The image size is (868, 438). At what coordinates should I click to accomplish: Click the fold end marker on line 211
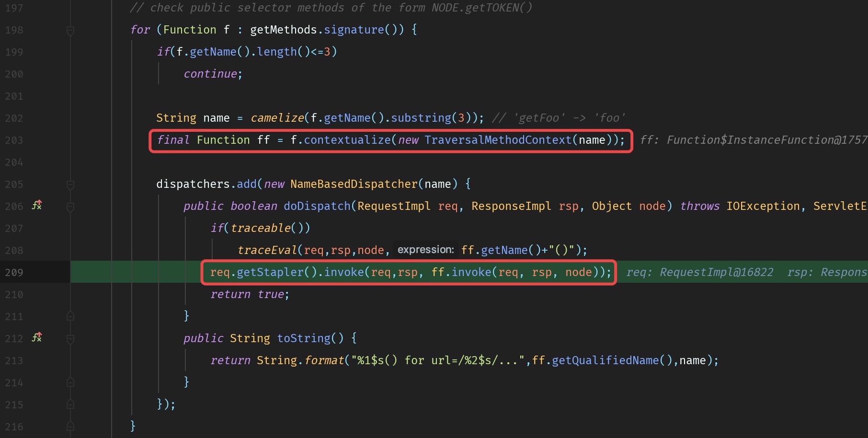(x=70, y=316)
